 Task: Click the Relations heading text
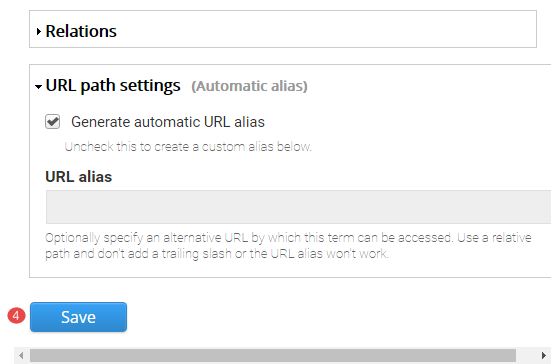(81, 31)
